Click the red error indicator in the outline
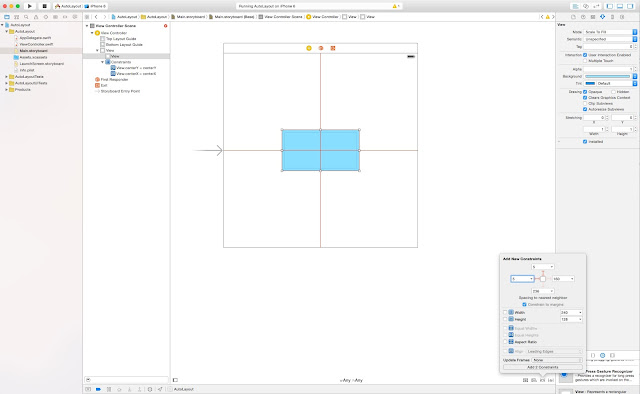640x394 pixels. [x=165, y=26]
